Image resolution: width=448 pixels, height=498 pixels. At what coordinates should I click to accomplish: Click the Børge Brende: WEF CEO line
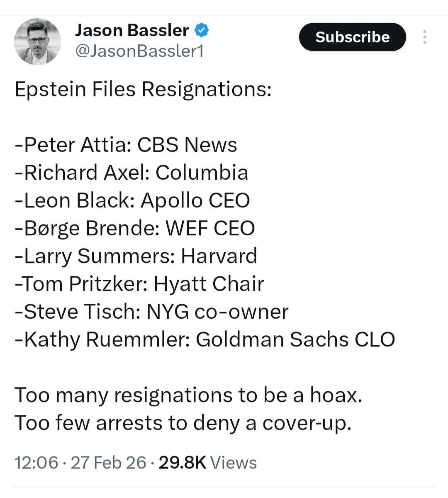[135, 228]
